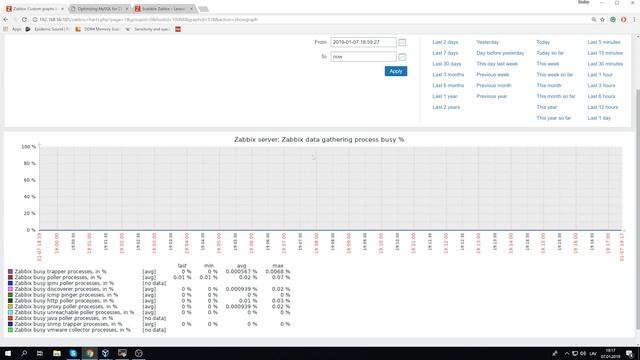Viewport: 640px width, 360px height.
Task: Select the Last 1 day range
Action: pyautogui.click(x=599, y=118)
